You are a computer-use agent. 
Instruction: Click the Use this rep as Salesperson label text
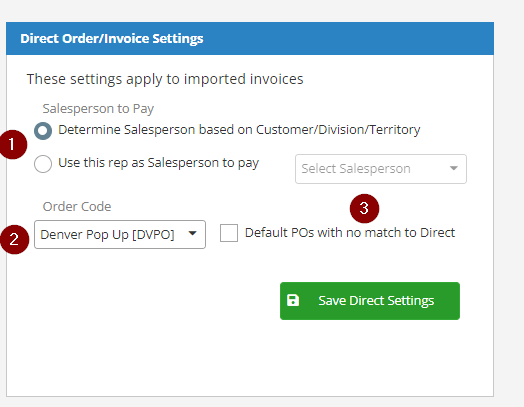[x=158, y=163]
